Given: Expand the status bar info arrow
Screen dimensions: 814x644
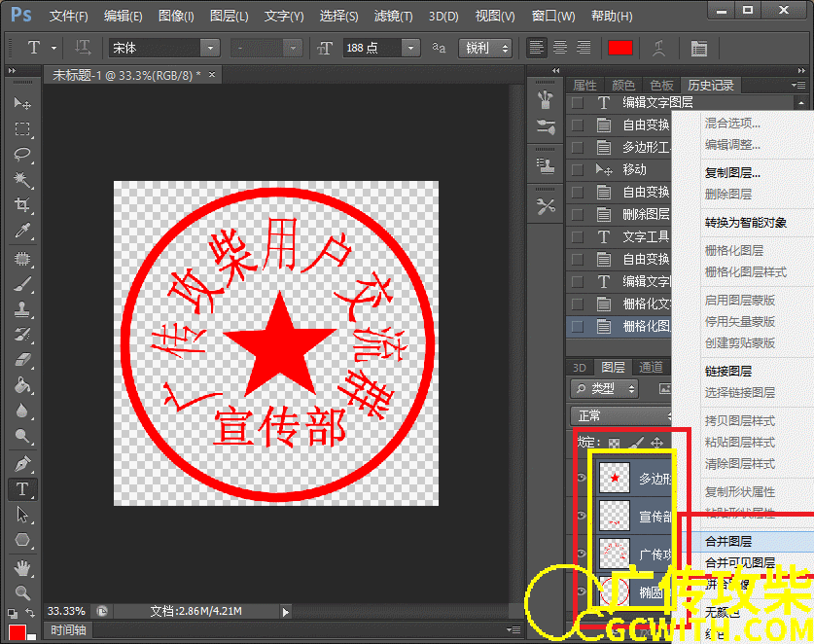Looking at the screenshot, I should tap(285, 612).
